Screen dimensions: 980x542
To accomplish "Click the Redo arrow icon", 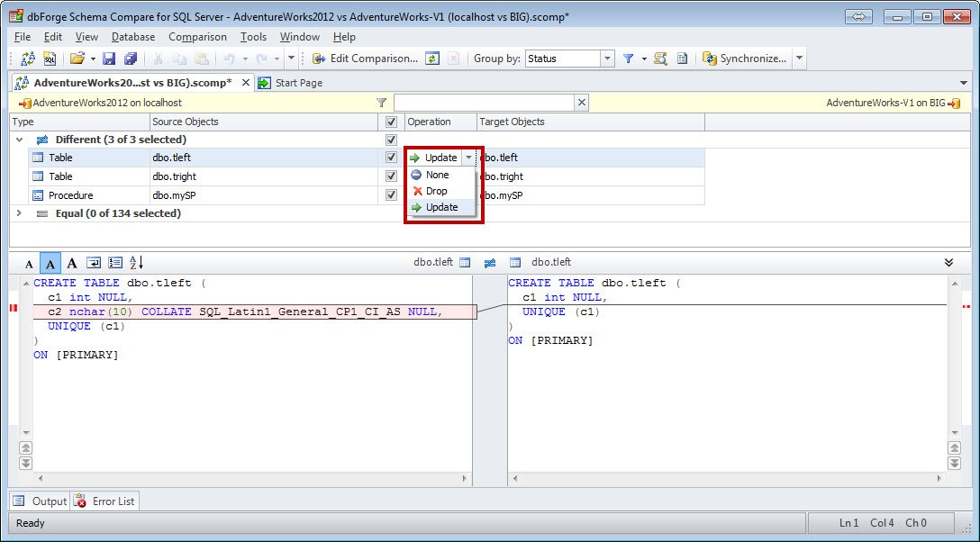I will point(261,59).
